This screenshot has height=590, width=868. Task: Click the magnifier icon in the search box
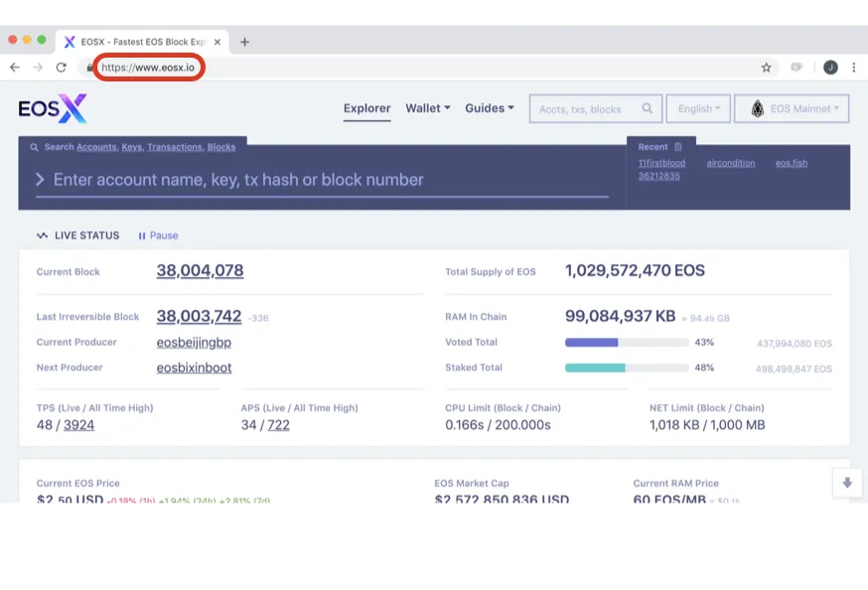pyautogui.click(x=648, y=108)
